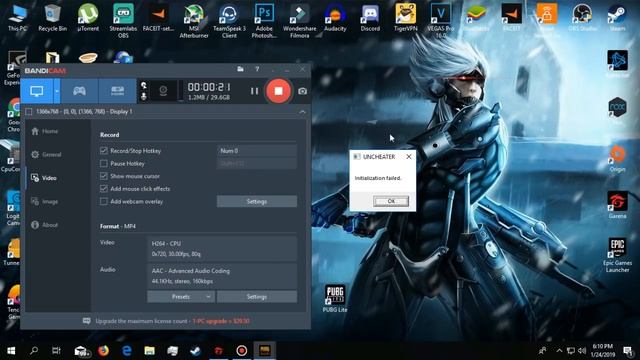This screenshot has width=640, height=360.
Task: Open taskbar volume control
Action: (x=582, y=351)
